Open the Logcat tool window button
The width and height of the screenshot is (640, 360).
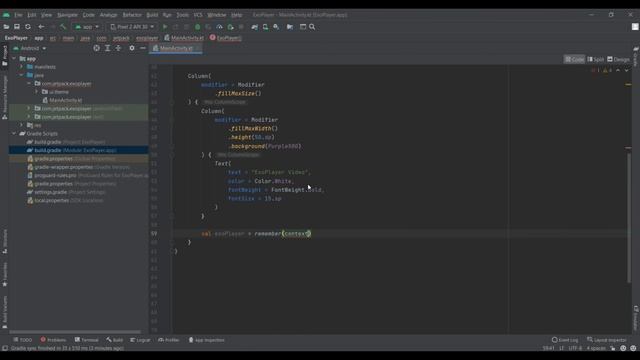140,340
